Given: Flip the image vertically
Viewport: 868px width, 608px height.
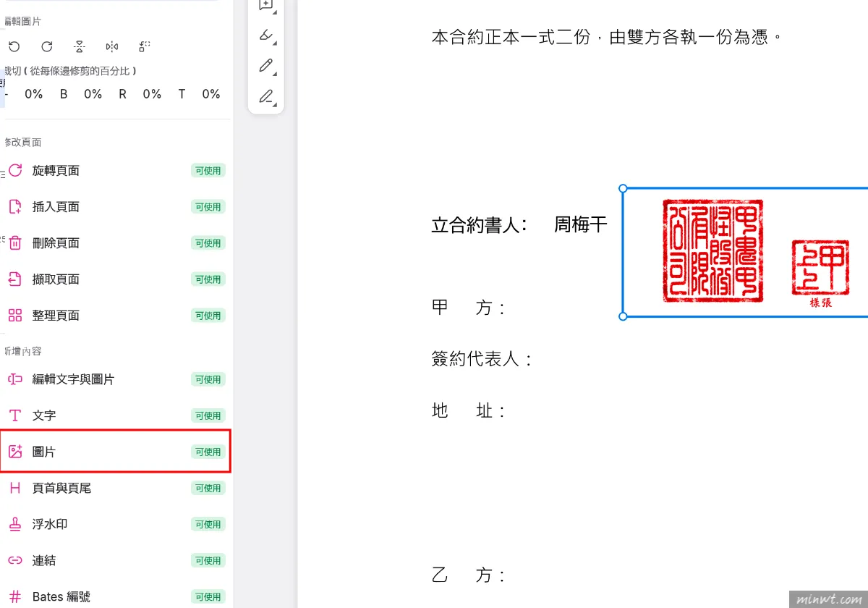Looking at the screenshot, I should pyautogui.click(x=80, y=47).
